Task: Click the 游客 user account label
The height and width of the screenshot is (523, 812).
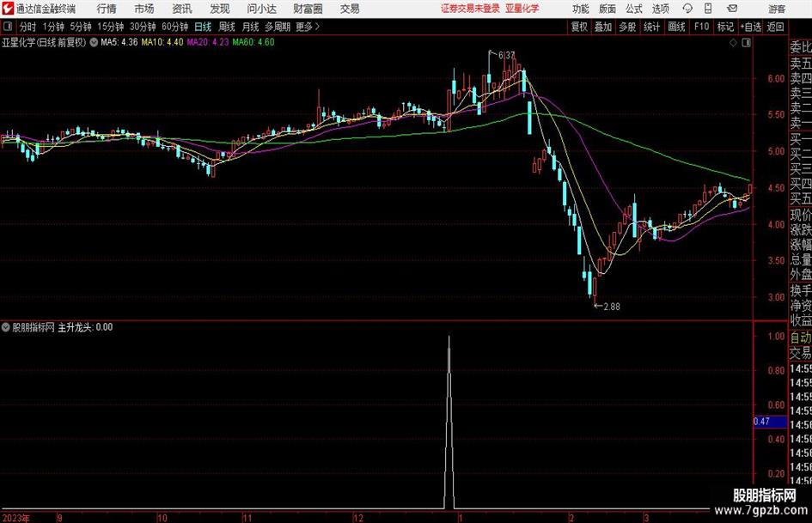Action: [777, 9]
